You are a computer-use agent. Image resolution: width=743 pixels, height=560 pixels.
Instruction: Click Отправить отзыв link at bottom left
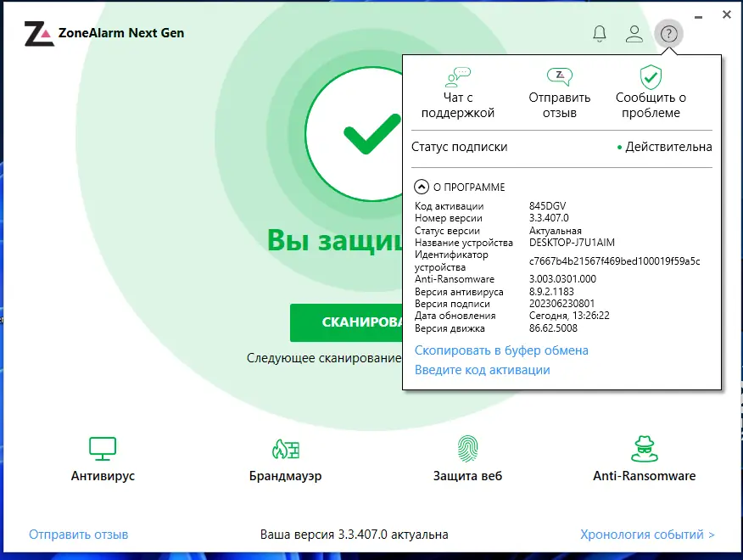[79, 535]
